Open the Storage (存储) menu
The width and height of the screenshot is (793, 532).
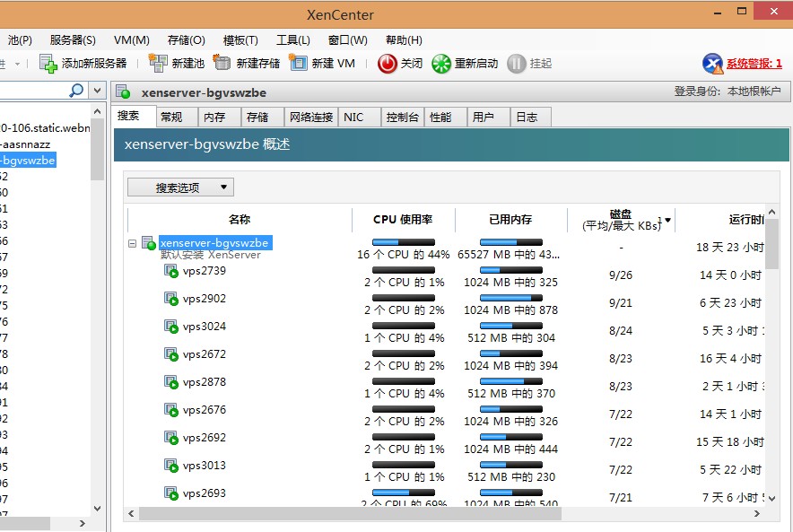(x=186, y=40)
